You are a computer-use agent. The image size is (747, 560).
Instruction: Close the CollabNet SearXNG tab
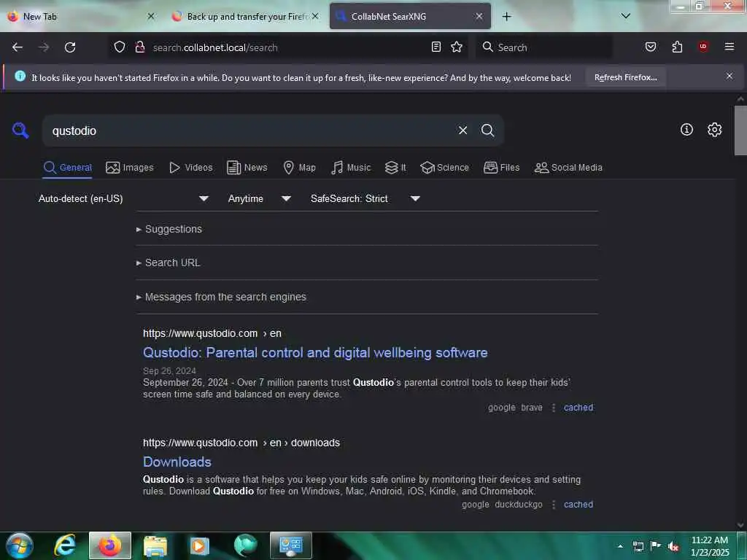click(479, 16)
